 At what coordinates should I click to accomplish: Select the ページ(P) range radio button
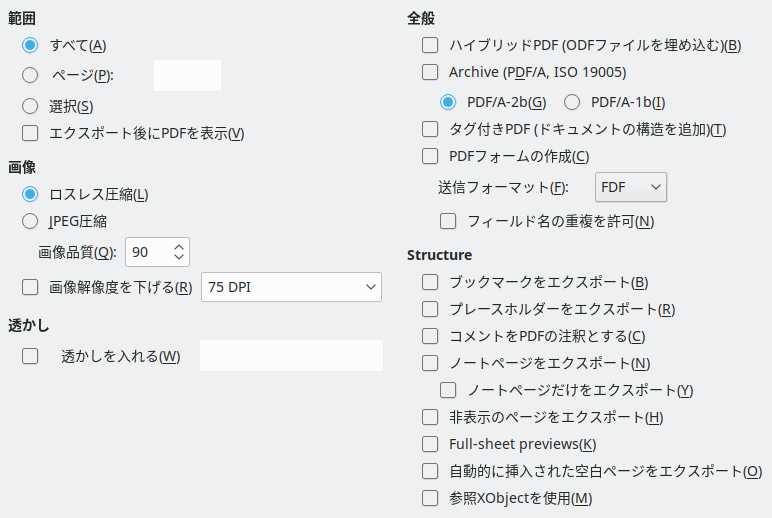pyautogui.click(x=30, y=75)
